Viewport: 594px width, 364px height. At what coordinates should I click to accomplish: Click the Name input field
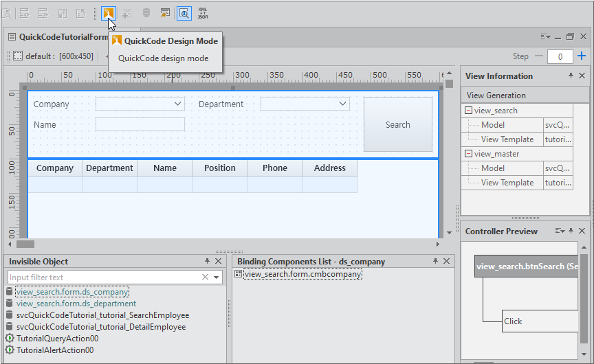140,124
